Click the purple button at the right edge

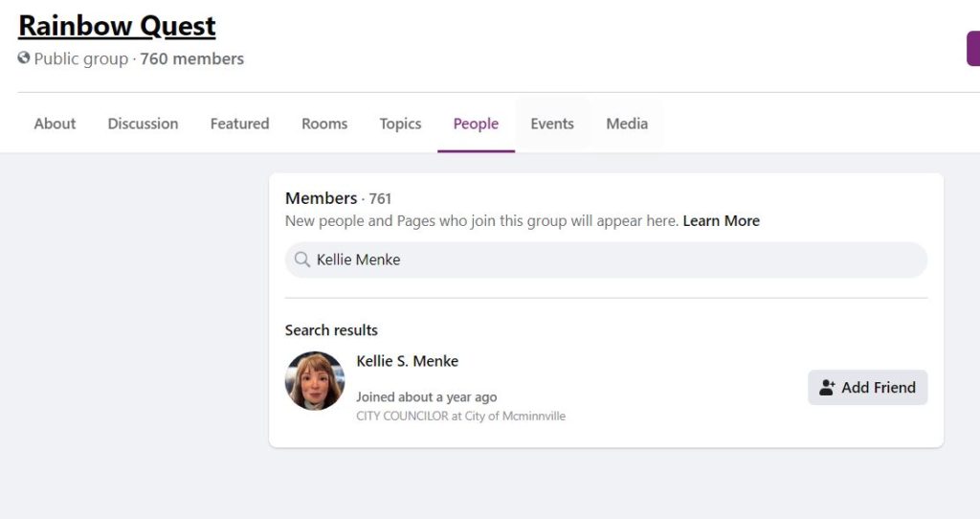pos(973,49)
